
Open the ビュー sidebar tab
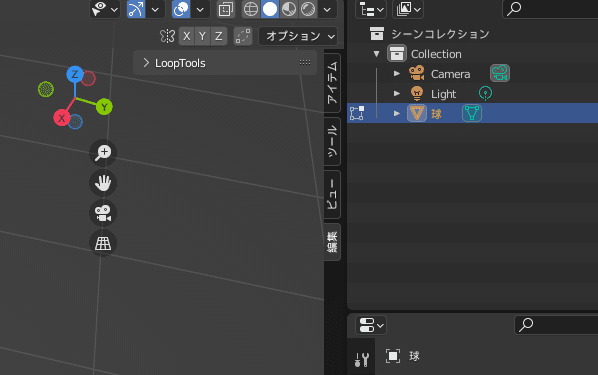[332, 194]
